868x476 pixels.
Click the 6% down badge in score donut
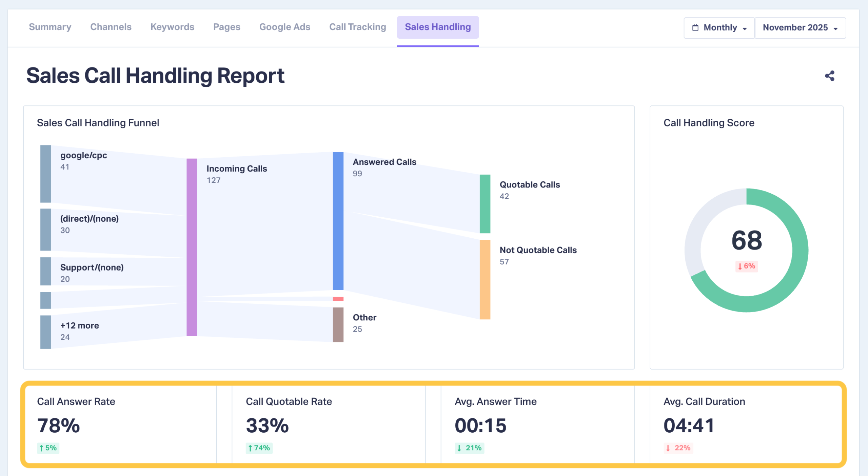coord(746,266)
